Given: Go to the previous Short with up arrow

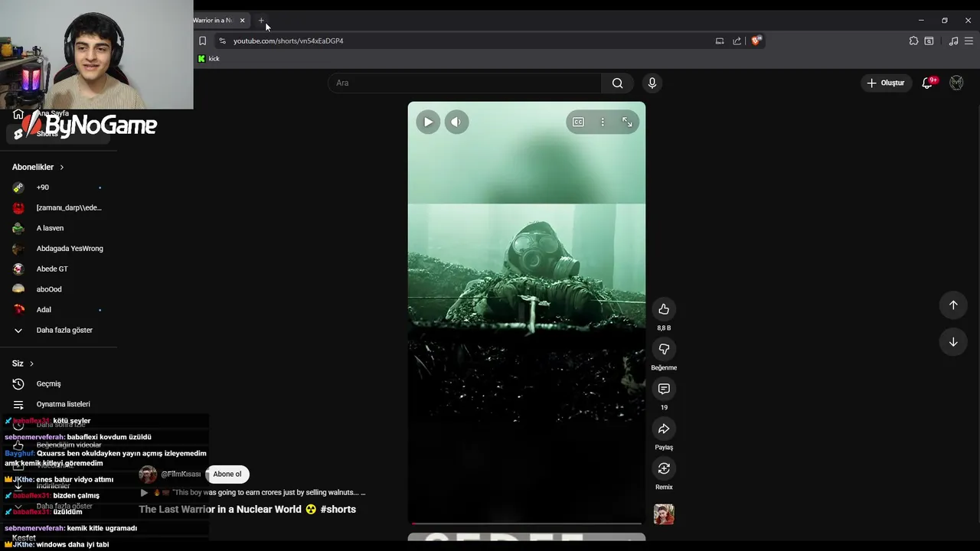Looking at the screenshot, I should point(953,305).
